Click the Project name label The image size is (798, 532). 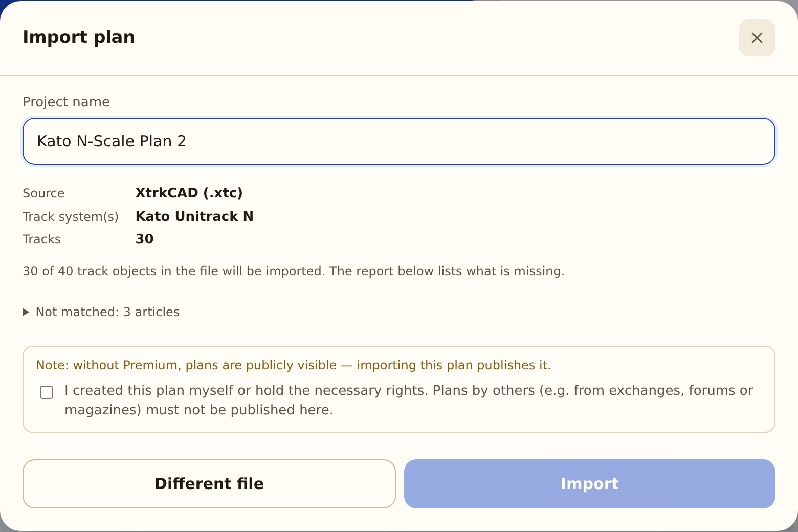[x=66, y=102]
